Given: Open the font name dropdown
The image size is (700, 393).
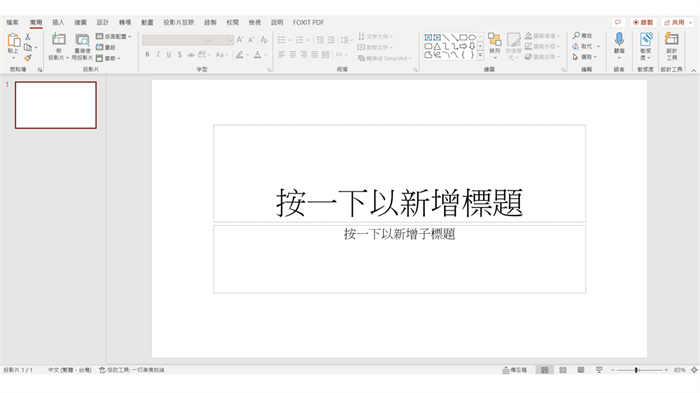Looking at the screenshot, I should point(208,40).
